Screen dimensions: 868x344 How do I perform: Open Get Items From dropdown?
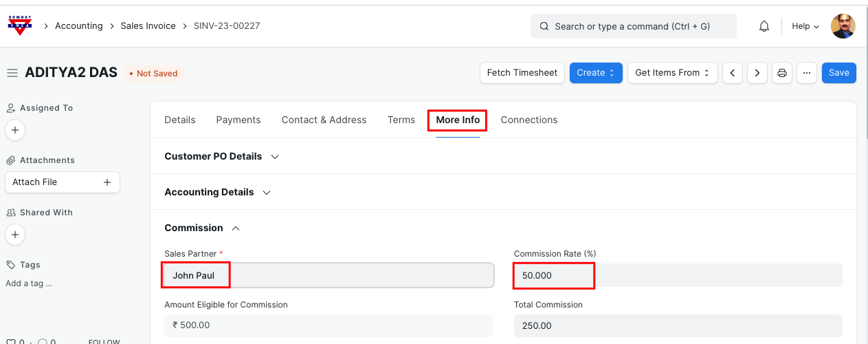click(x=672, y=73)
